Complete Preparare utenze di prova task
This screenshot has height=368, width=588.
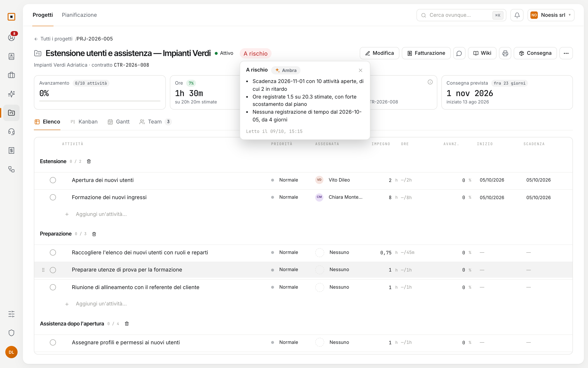pos(53,270)
